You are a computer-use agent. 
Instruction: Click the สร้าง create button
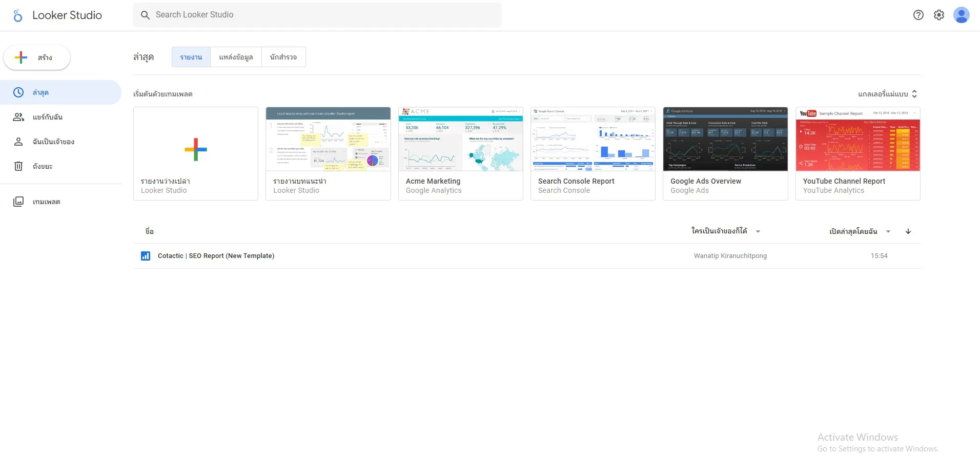(x=36, y=57)
